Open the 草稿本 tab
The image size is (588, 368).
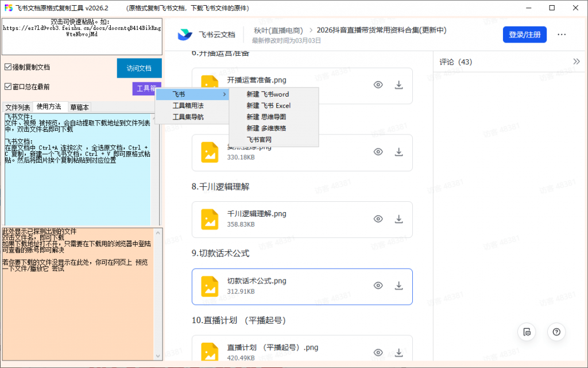[x=79, y=107]
